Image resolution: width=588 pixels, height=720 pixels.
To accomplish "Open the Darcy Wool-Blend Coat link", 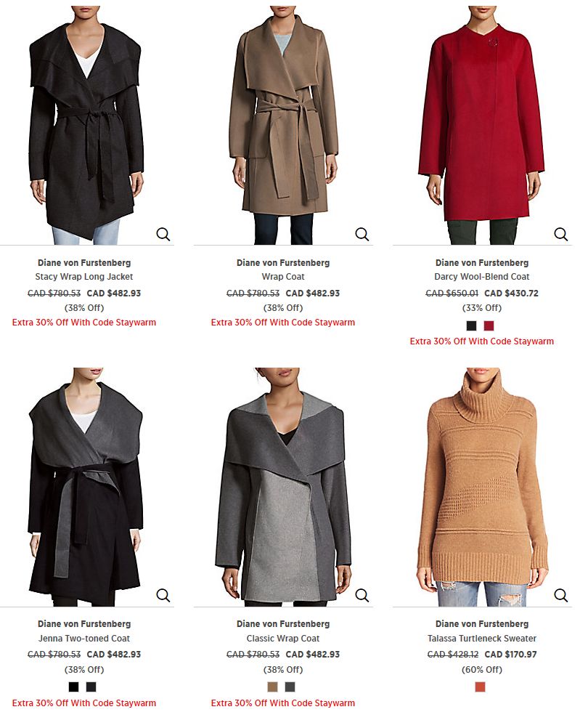I will [481, 276].
